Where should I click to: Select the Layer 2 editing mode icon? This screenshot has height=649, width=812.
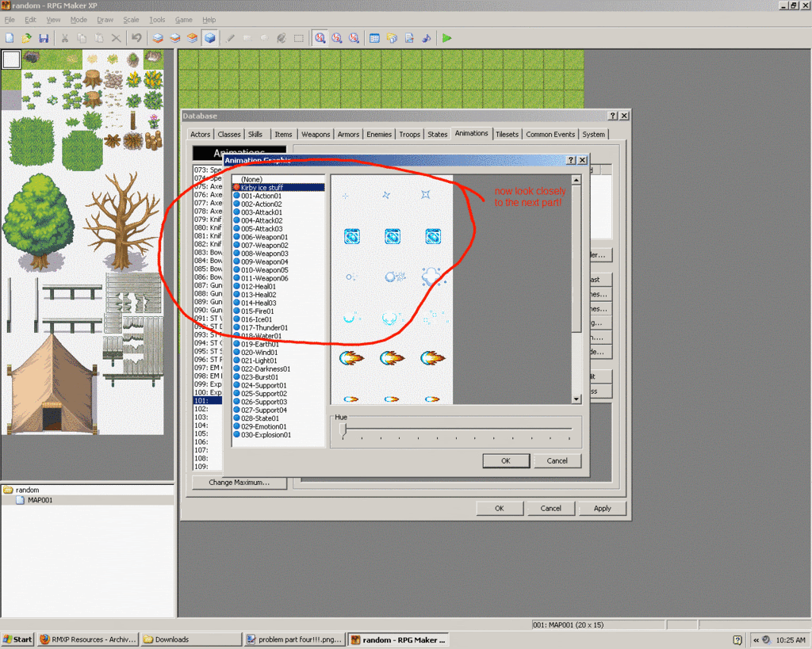[175, 38]
